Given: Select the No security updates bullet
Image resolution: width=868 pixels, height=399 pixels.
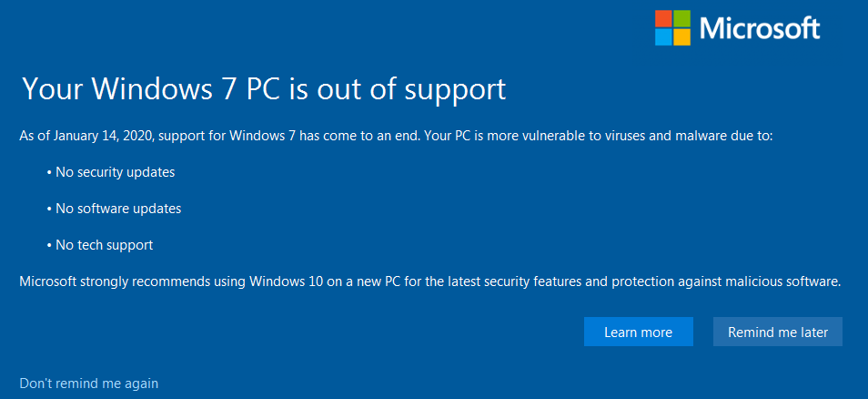Looking at the screenshot, I should click(x=111, y=172).
